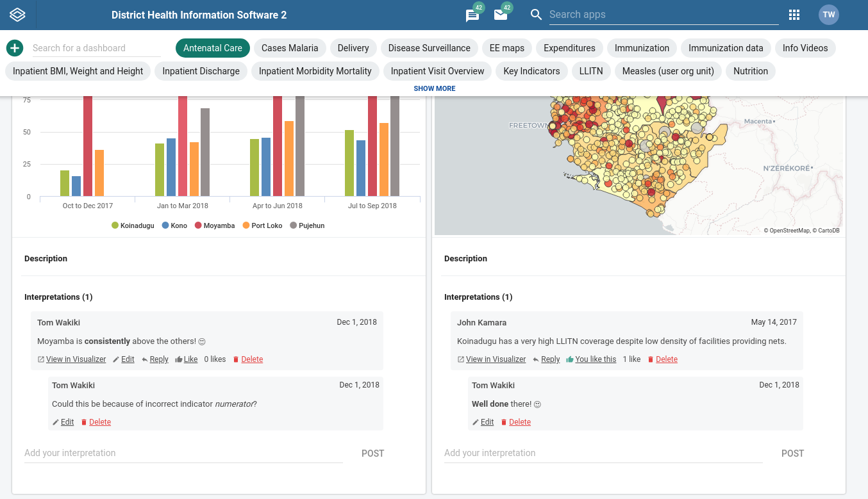Expand dashboard list with SHOW MORE
Image resolution: width=868 pixels, height=499 pixels.
(x=435, y=88)
